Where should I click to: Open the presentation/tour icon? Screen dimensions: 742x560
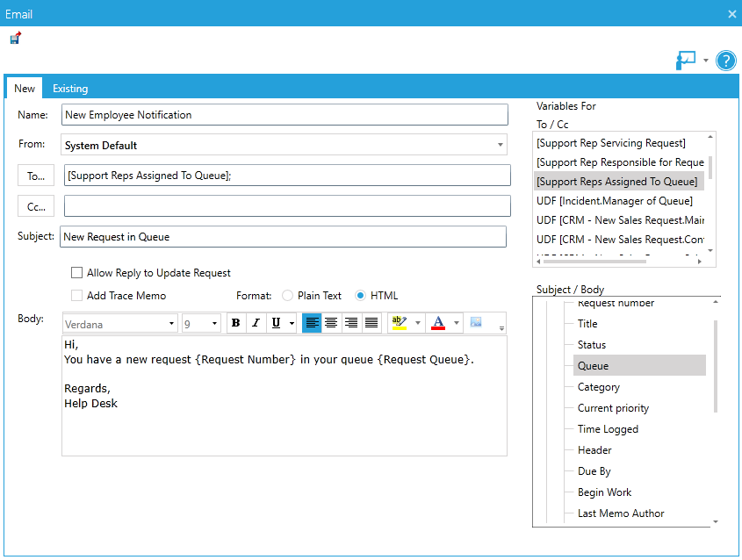pyautogui.click(x=686, y=61)
